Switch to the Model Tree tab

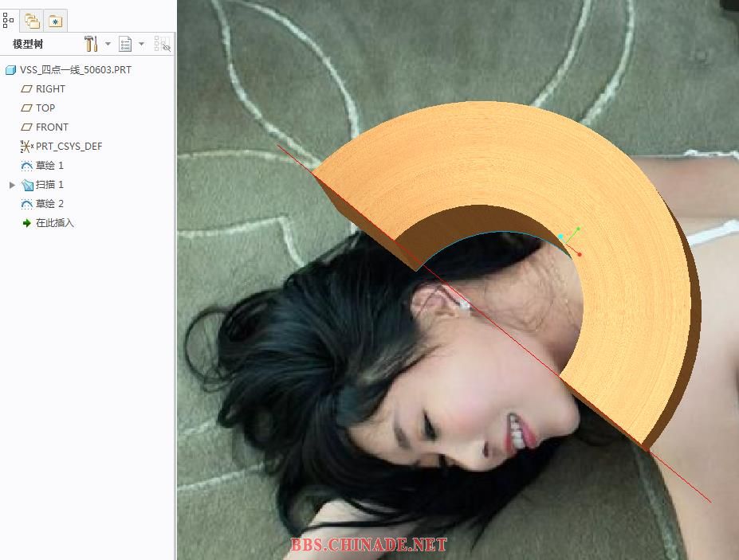point(10,20)
